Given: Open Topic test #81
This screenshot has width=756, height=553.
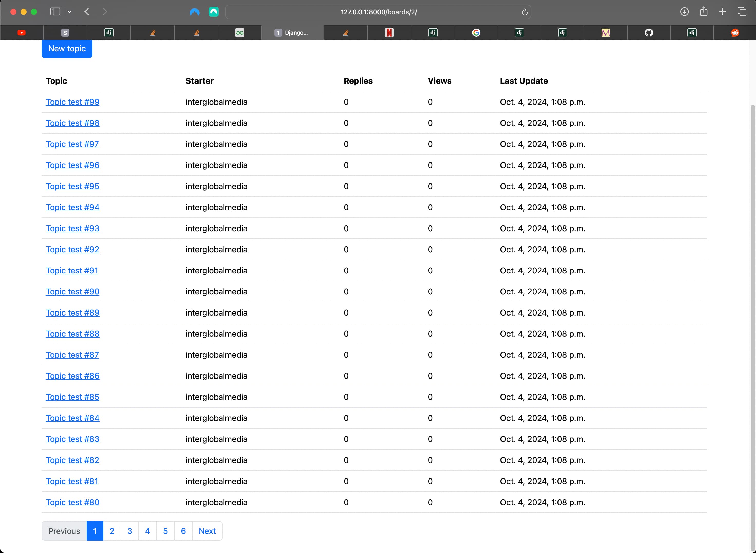Looking at the screenshot, I should click(72, 482).
